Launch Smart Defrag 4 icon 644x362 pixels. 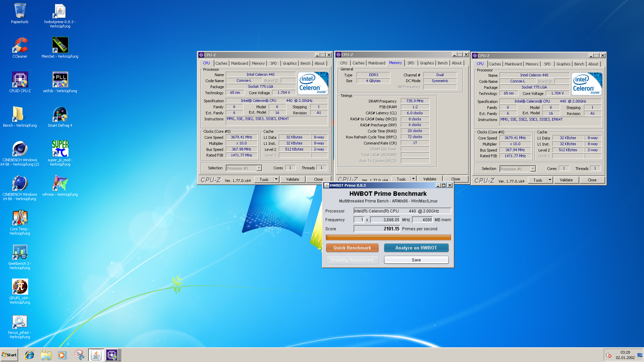[60, 117]
